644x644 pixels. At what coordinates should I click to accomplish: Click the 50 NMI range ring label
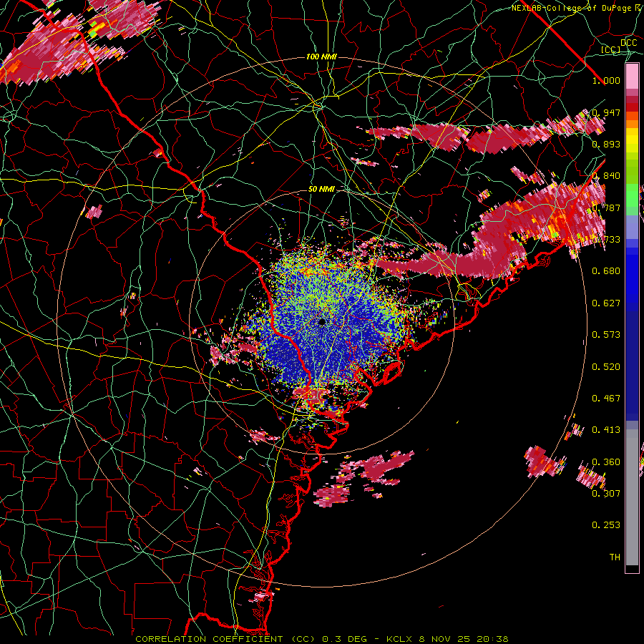pos(321,190)
